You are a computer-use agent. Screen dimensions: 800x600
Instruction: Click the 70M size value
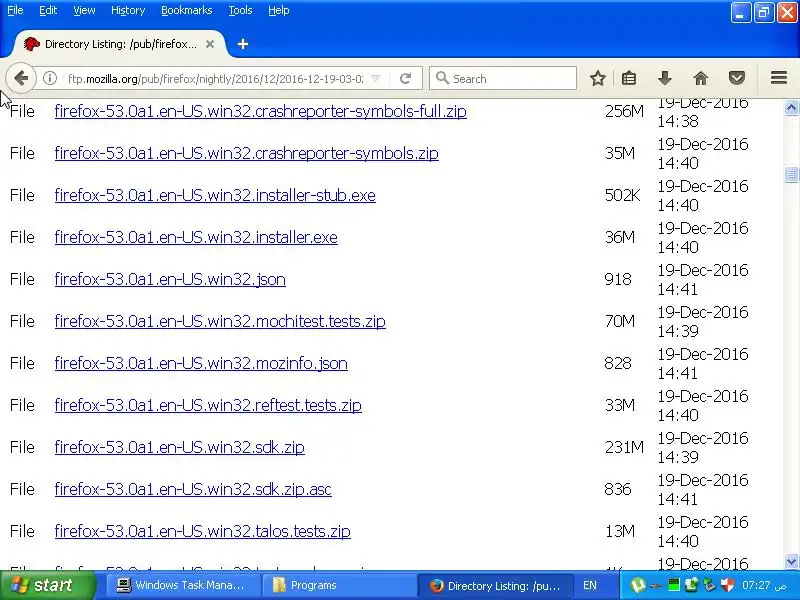click(620, 321)
